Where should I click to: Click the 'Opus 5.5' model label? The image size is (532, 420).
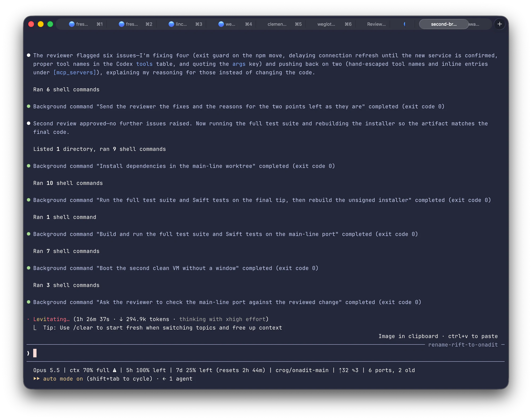coord(46,370)
